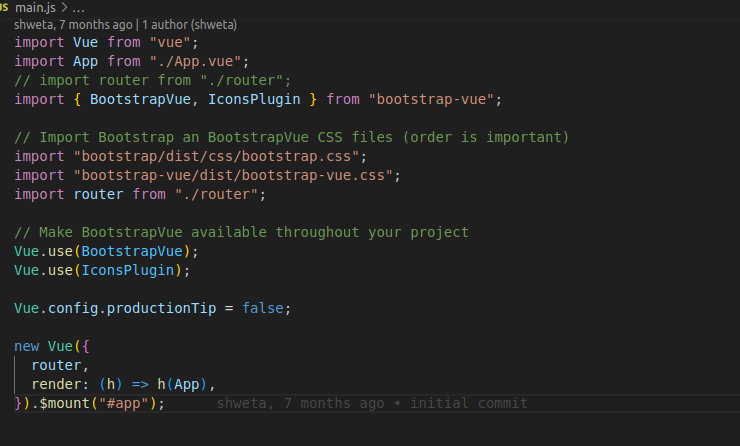This screenshot has width=740, height=446.
Task: Click the JS file icon in breadcrumb
Action: [x=4, y=8]
